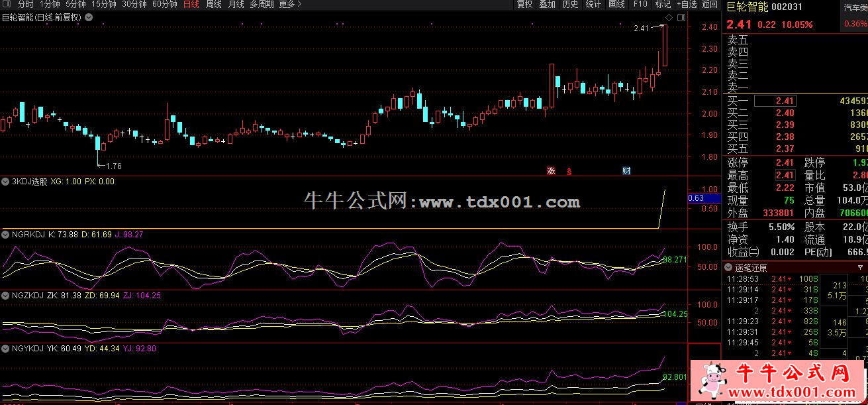868x405 pixels.
Task: Expand the NGRKDJ indicator dropdown
Action: tap(7, 235)
